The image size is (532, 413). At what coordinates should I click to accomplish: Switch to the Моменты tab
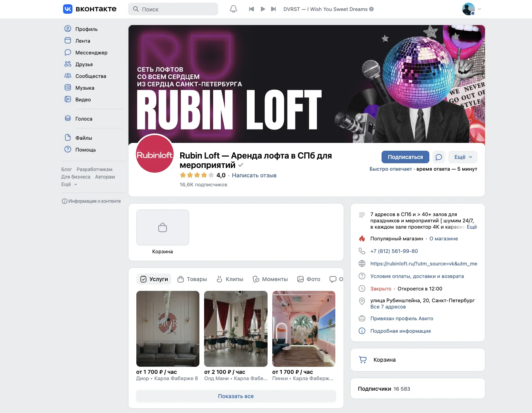click(x=270, y=279)
